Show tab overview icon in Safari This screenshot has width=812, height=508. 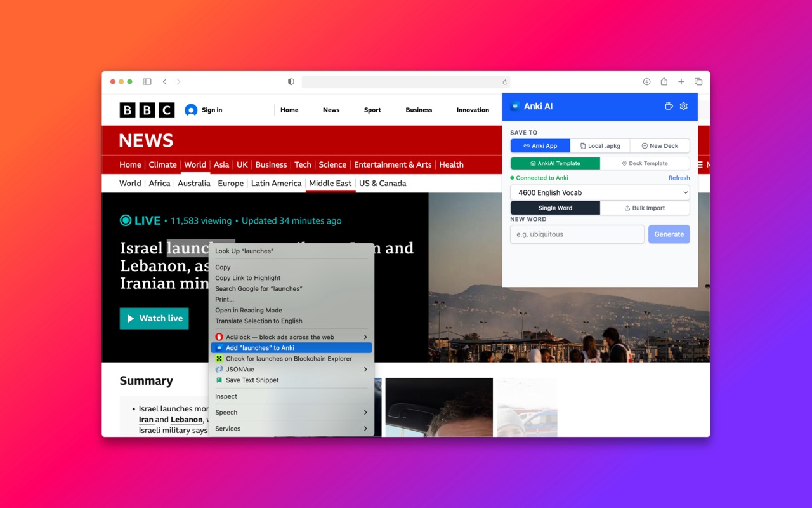(698, 82)
